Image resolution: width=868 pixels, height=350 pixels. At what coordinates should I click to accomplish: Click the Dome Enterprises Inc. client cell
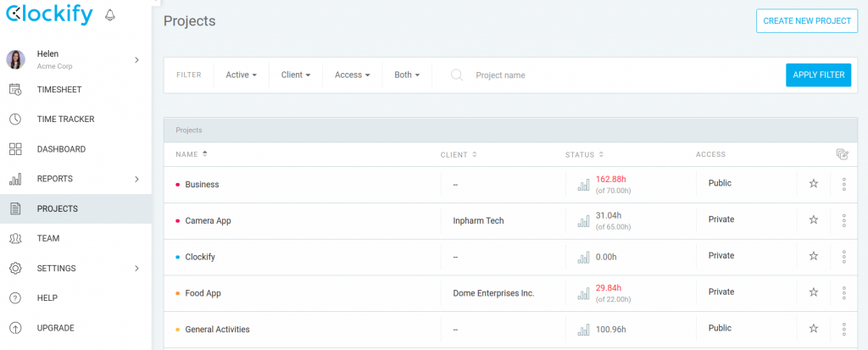click(x=494, y=293)
